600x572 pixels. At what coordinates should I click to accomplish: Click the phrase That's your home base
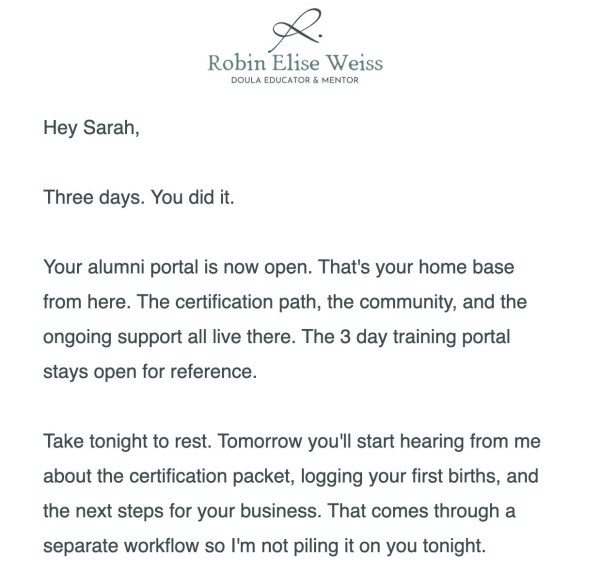416,267
